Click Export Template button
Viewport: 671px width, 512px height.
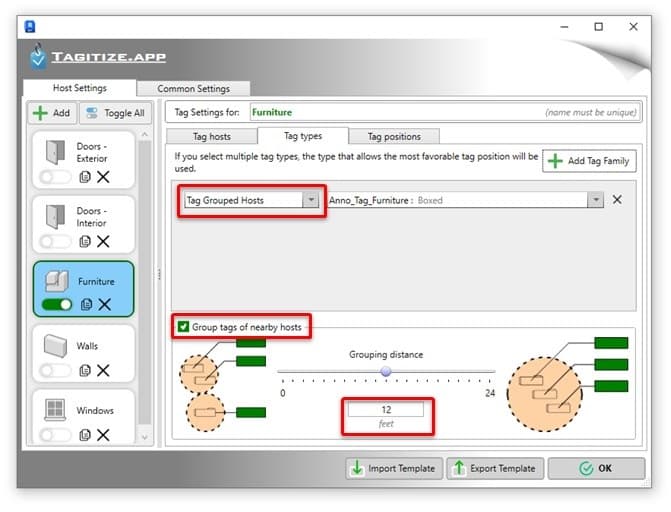click(x=495, y=468)
